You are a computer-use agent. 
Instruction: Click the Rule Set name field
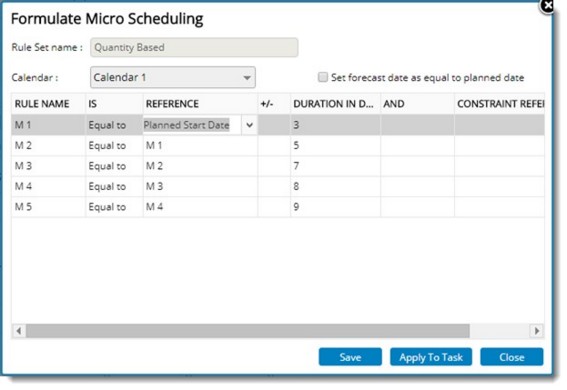194,47
